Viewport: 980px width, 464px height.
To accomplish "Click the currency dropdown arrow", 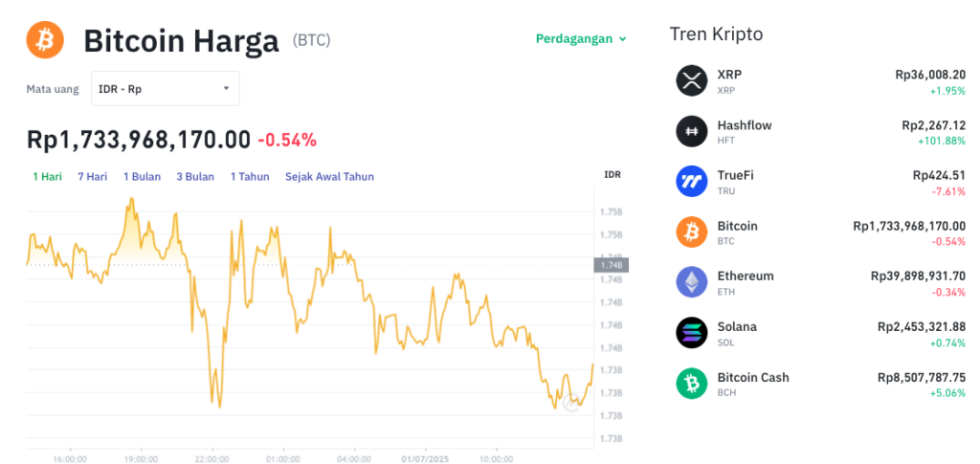I will tap(226, 89).
